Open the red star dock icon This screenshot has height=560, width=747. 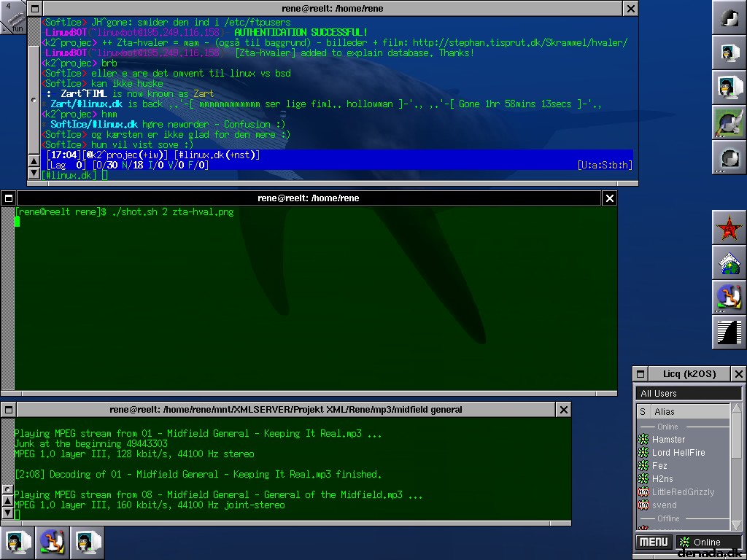(729, 227)
